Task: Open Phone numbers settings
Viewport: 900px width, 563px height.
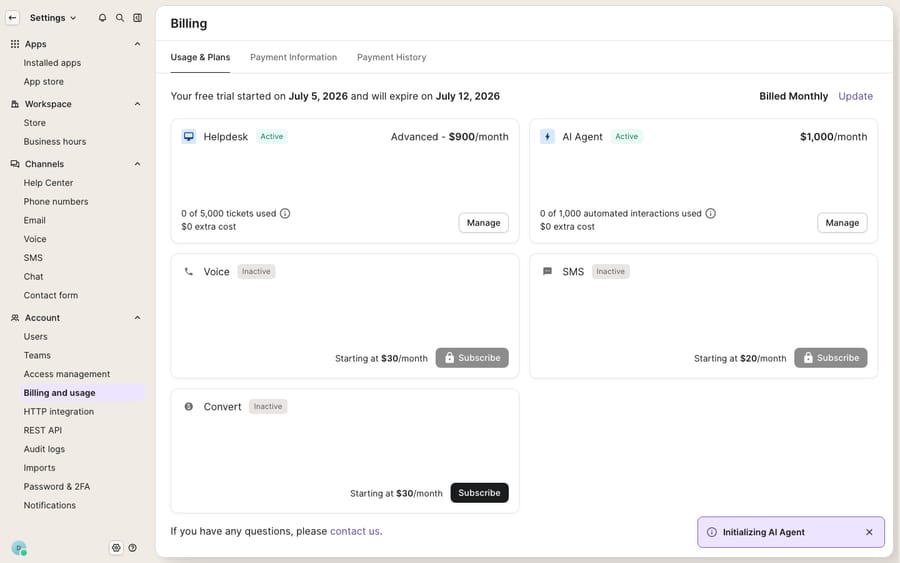Action: 56,201
